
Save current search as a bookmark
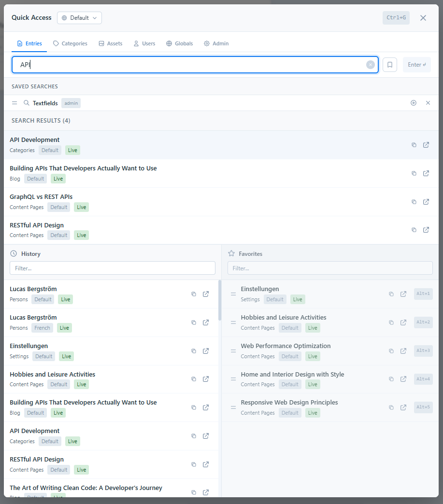coord(389,64)
